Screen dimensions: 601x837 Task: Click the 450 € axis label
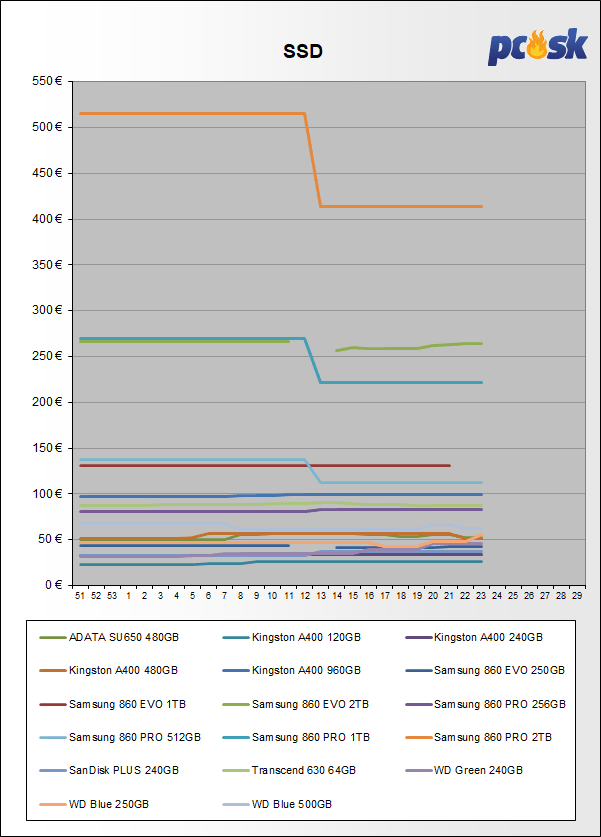tap(47, 173)
